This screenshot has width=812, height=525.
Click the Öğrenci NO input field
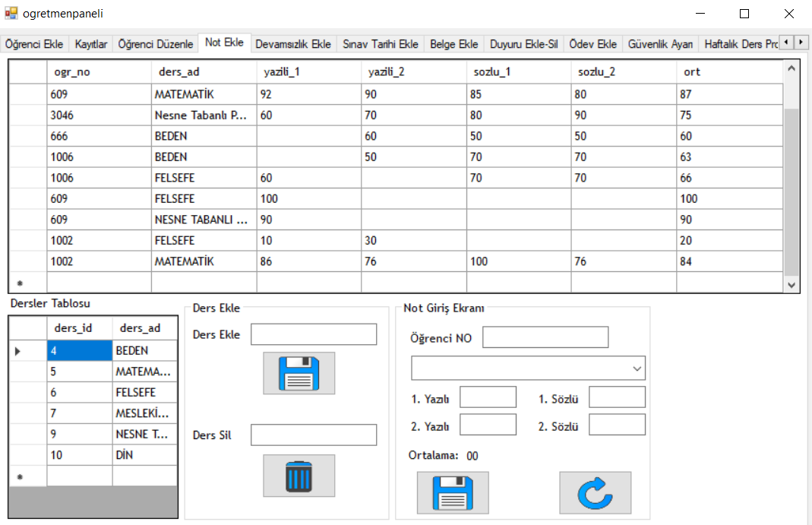point(545,337)
